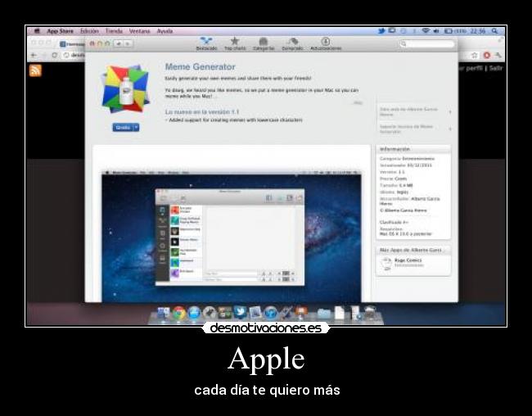Launch Google Chrome from the Dock
532x416 pixels.
178,313
